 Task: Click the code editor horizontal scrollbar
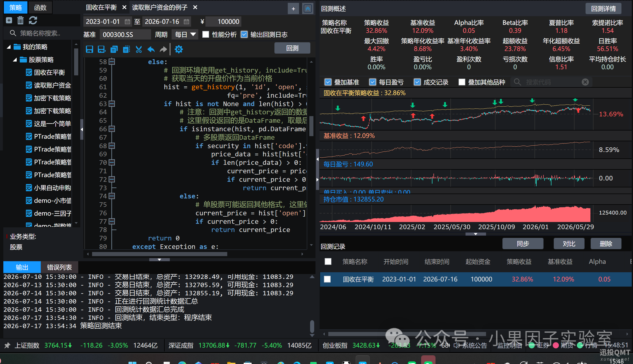(x=160, y=254)
